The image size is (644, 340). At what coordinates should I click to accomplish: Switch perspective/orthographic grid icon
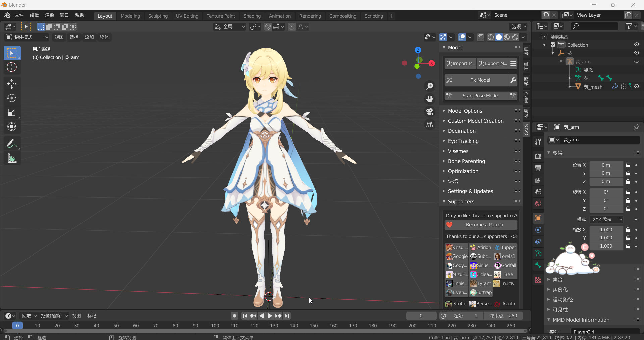pyautogui.click(x=430, y=124)
